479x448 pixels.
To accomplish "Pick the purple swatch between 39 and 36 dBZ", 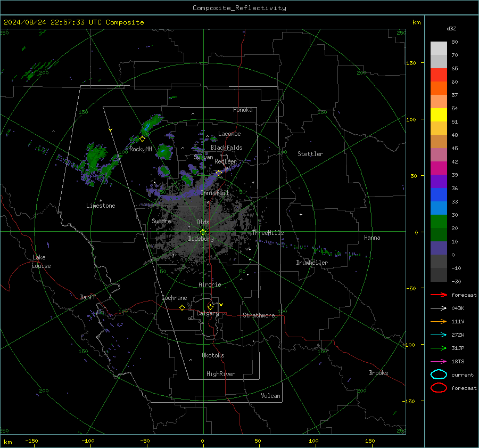I will (x=439, y=181).
